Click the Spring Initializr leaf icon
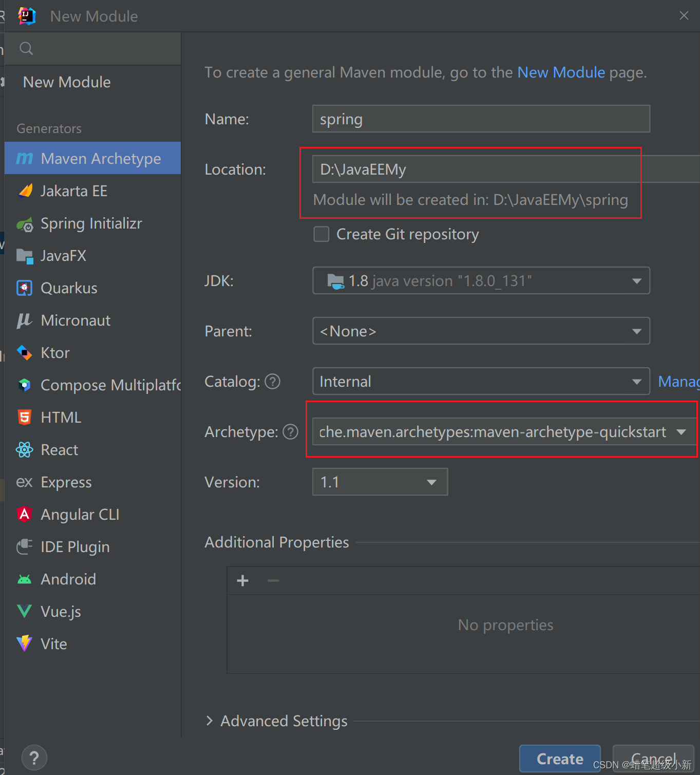Screen dimensions: 700x775 25,223
